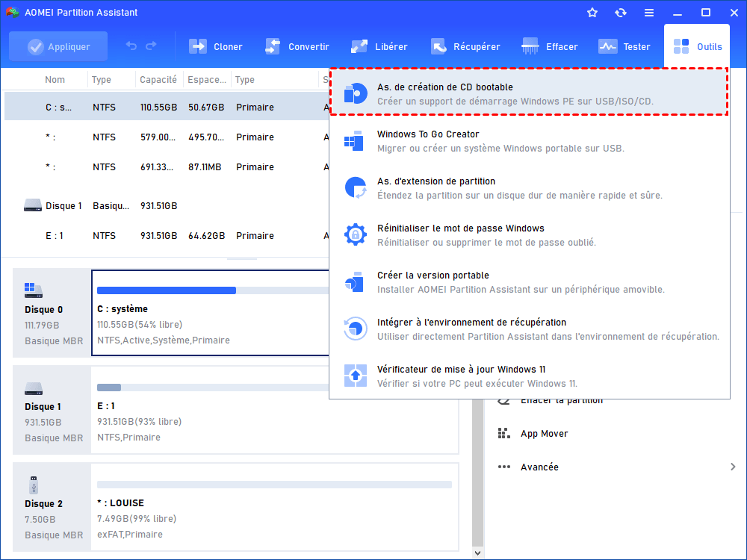Click the Outils four-squares icon
This screenshot has height=560, width=747.
(681, 46)
